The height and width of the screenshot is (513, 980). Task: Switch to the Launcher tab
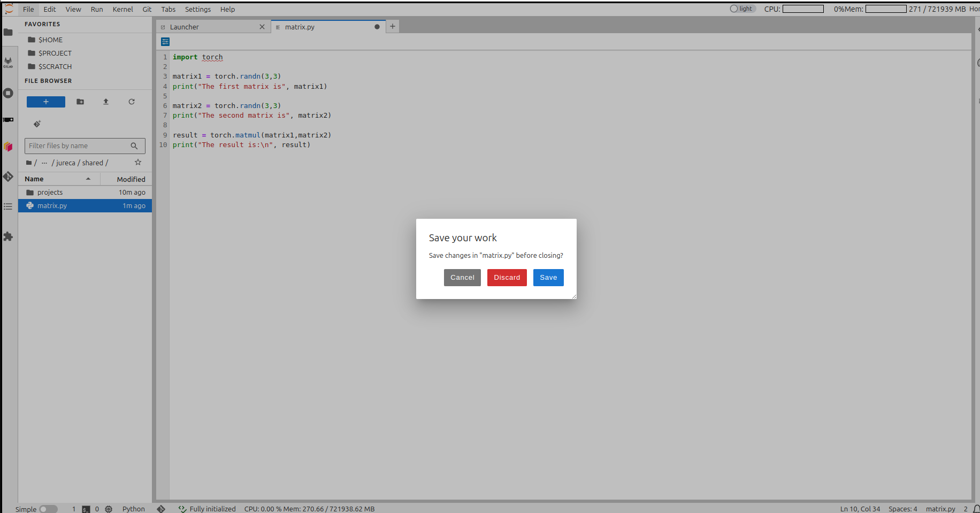point(185,27)
